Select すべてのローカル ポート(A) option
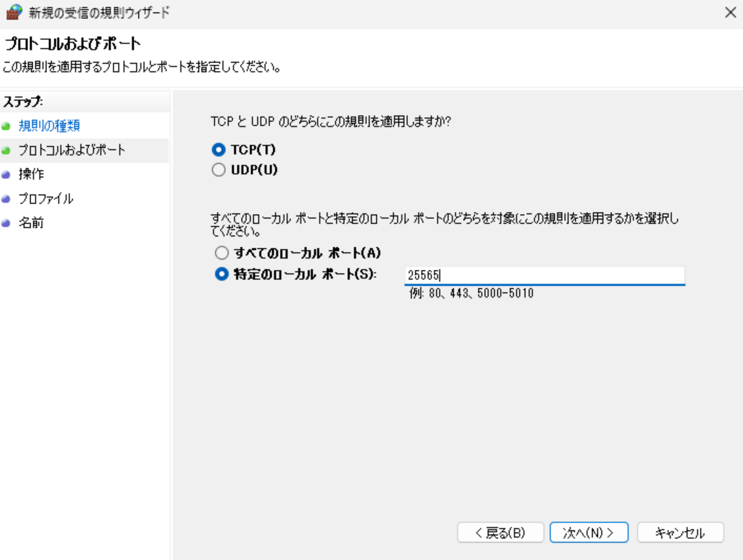743x560 pixels. [x=222, y=253]
